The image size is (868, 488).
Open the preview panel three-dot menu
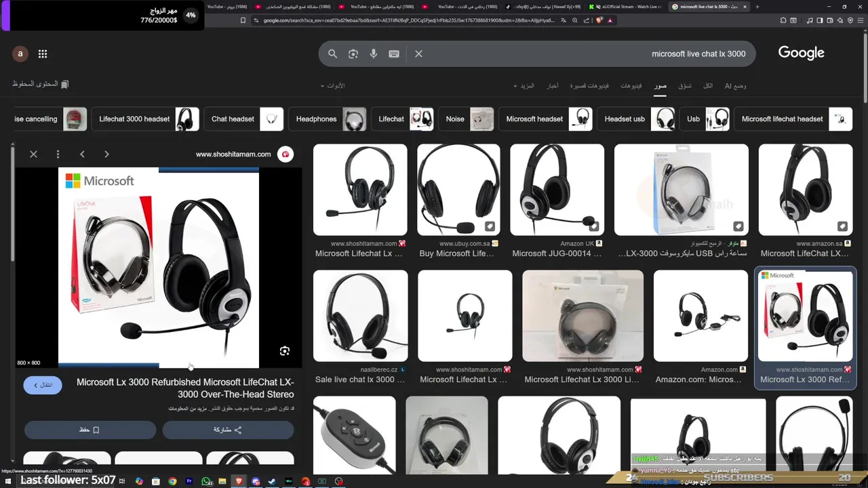(x=58, y=155)
